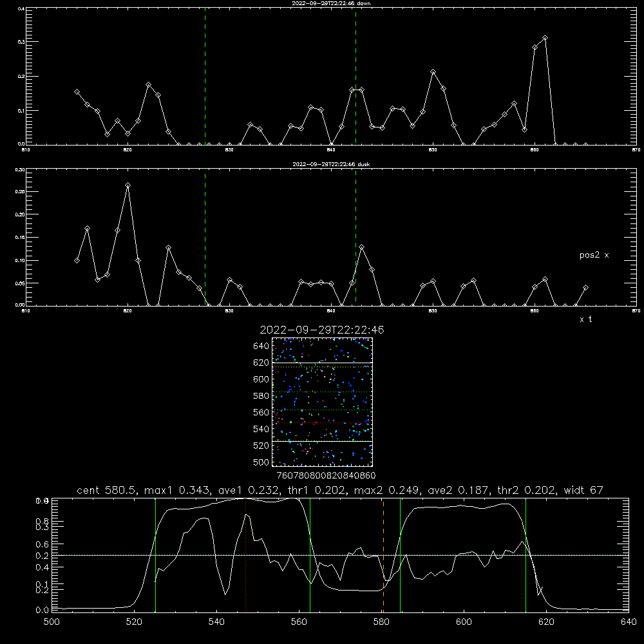Image resolution: width=644 pixels, height=644 pixels.
Task: Select the red dotted line near 614 in the bottom plot
Action: point(522,555)
